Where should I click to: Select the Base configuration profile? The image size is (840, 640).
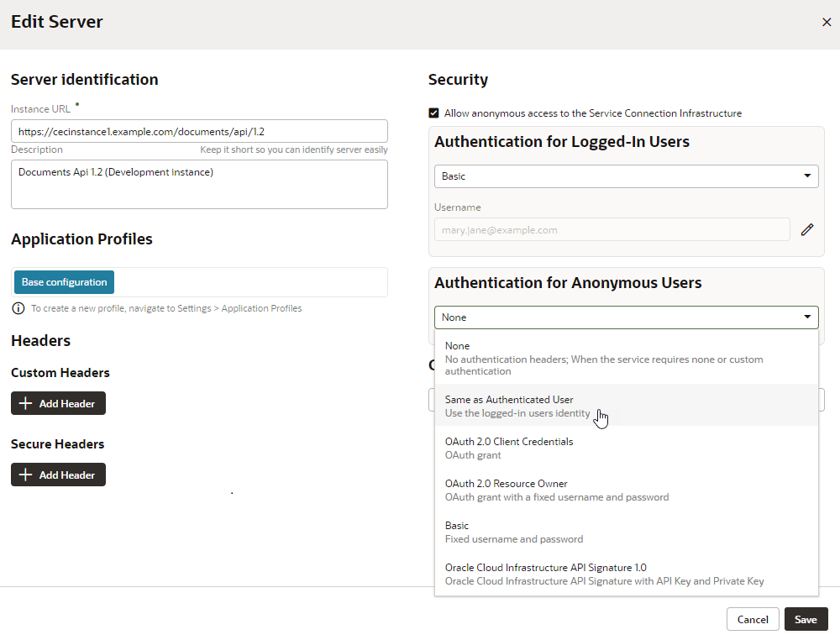[64, 282]
